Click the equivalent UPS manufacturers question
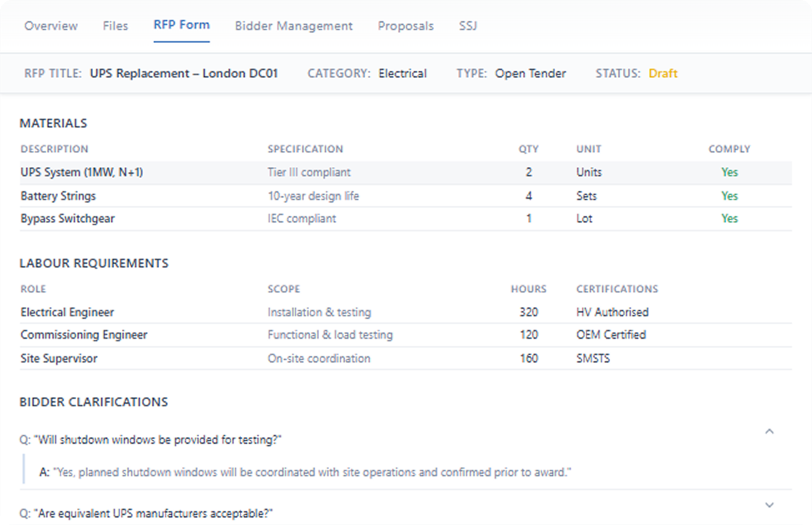Screen dimensions: 812x525 (x=147, y=514)
